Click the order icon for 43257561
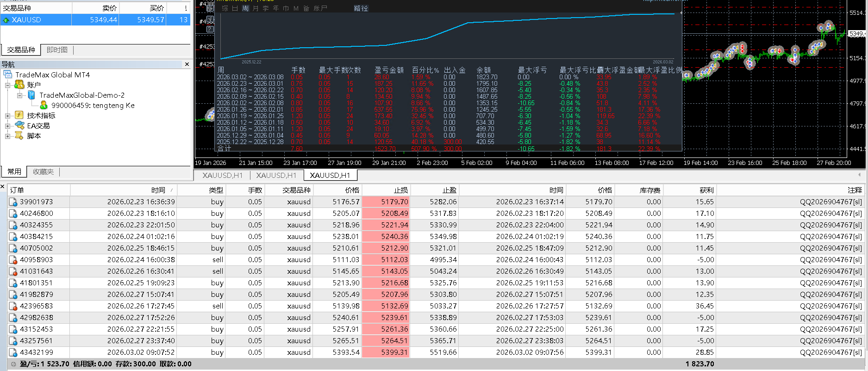The width and height of the screenshot is (868, 371). tap(13, 341)
